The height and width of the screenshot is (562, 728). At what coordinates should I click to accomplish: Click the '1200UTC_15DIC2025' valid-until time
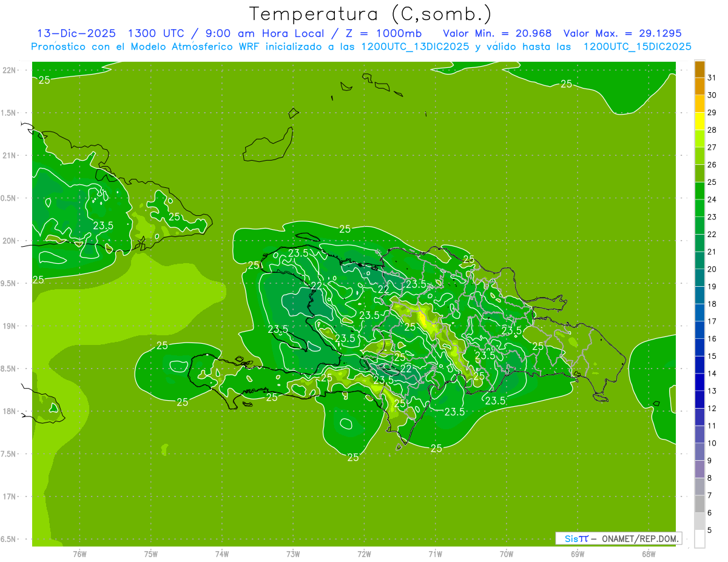(x=636, y=47)
